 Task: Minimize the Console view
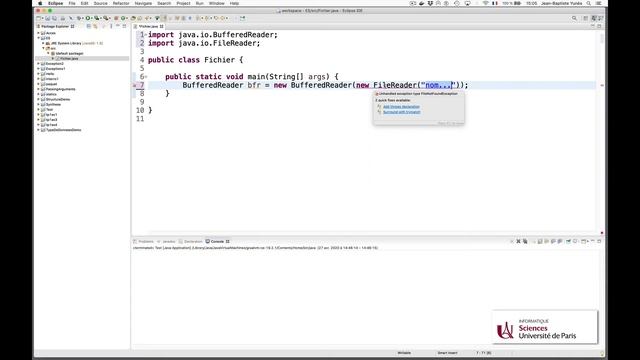593,242
